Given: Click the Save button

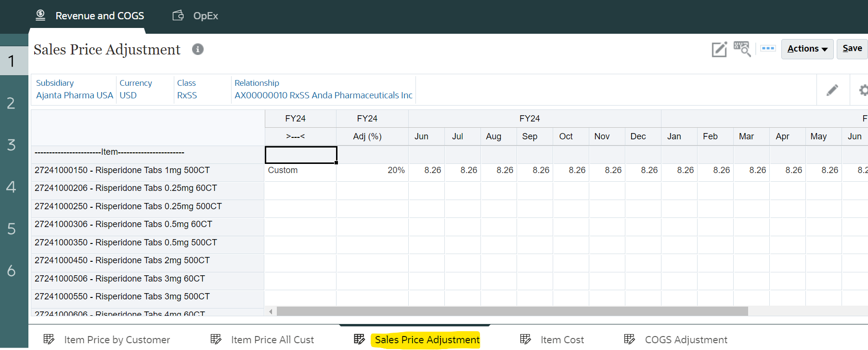Looking at the screenshot, I should 852,49.
